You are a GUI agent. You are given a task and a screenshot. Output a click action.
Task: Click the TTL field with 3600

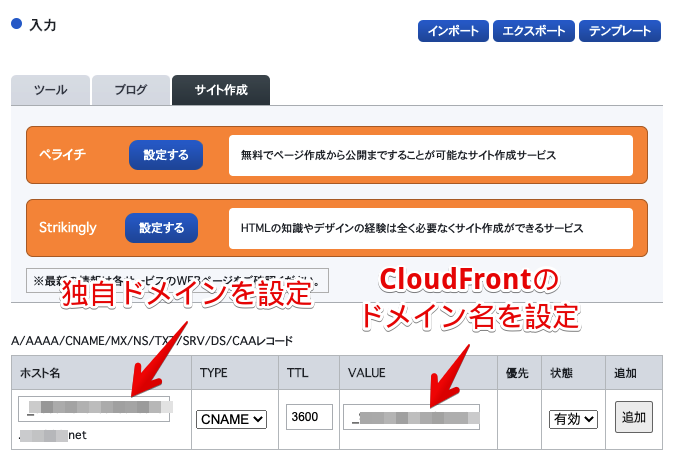point(309,417)
